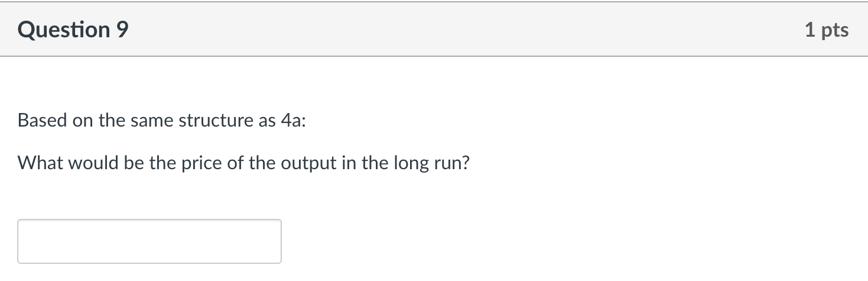The image size is (868, 281).
Task: Click the words 'long run?' in the question
Action: tap(431, 163)
